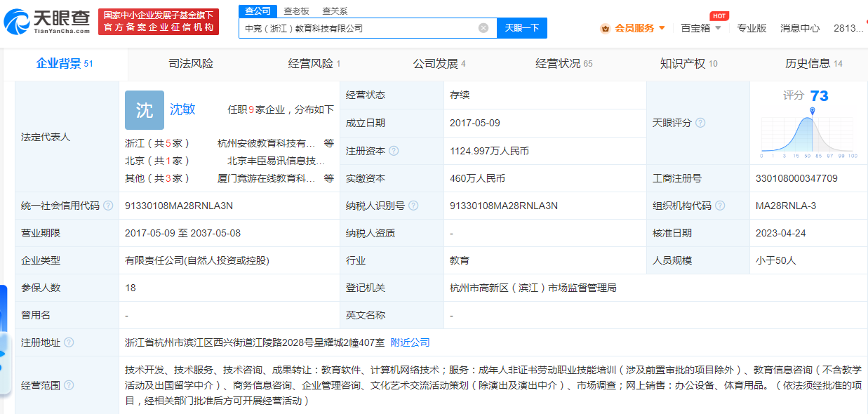Open help icon next to 注册资本
The width and height of the screenshot is (868, 414).
click(x=394, y=151)
